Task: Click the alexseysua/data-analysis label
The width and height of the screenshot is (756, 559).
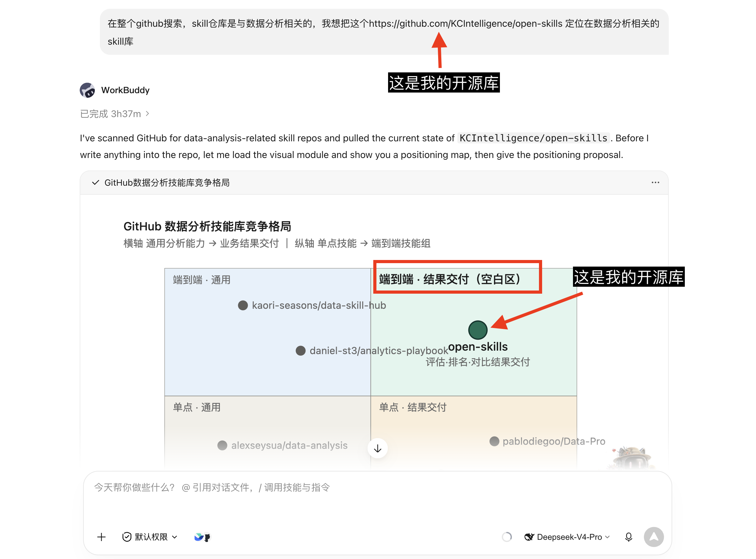Action: [289, 446]
